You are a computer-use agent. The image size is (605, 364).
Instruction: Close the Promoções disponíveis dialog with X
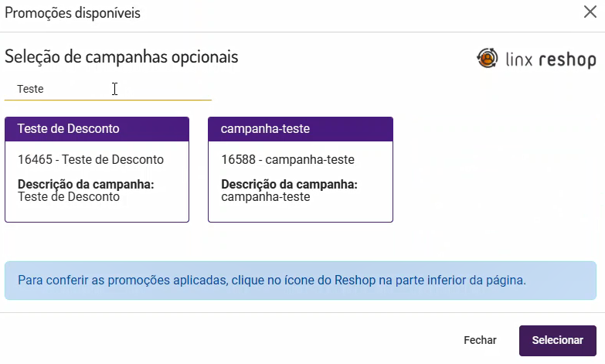coord(590,12)
